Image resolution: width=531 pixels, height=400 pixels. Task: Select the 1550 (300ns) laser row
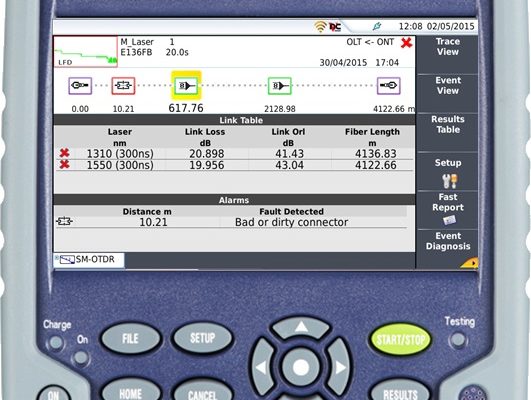point(234,165)
